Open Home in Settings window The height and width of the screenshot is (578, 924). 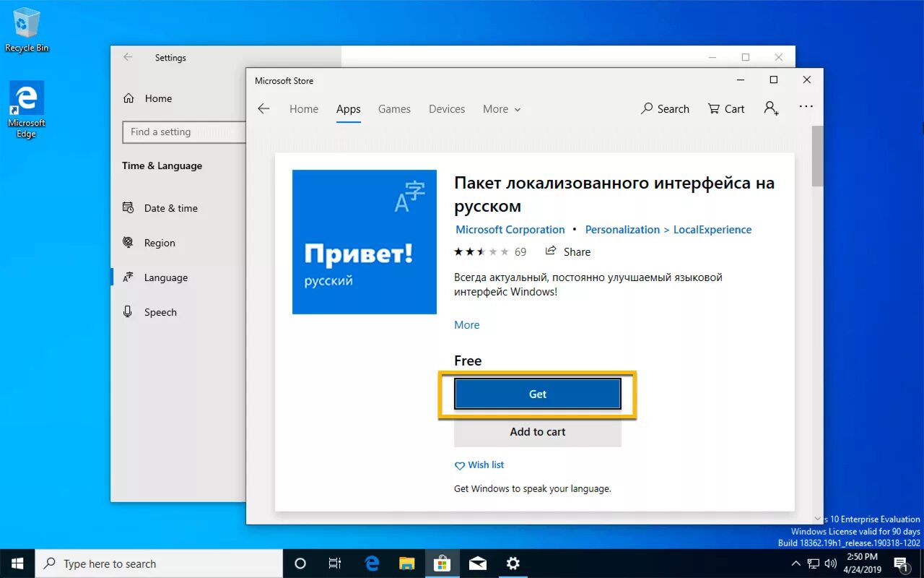[x=148, y=98]
